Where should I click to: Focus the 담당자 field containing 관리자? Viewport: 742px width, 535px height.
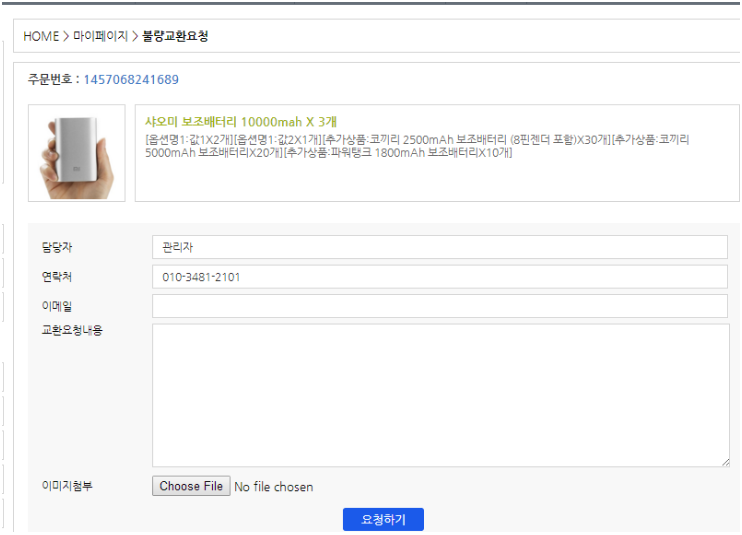click(439, 247)
